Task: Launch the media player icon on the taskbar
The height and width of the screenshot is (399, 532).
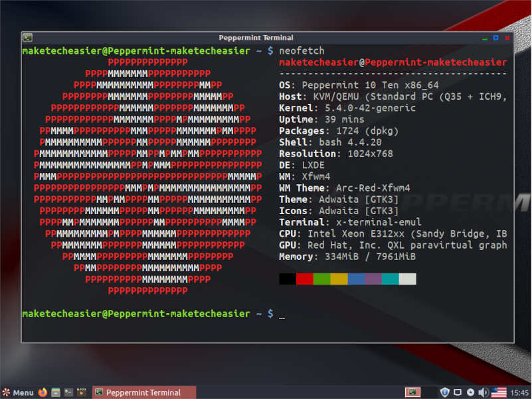Action: 82,392
